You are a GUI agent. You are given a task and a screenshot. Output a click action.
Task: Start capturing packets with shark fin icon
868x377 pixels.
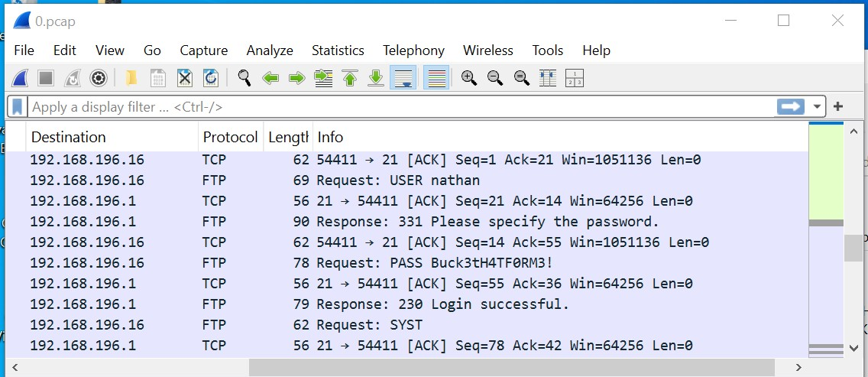tap(20, 78)
